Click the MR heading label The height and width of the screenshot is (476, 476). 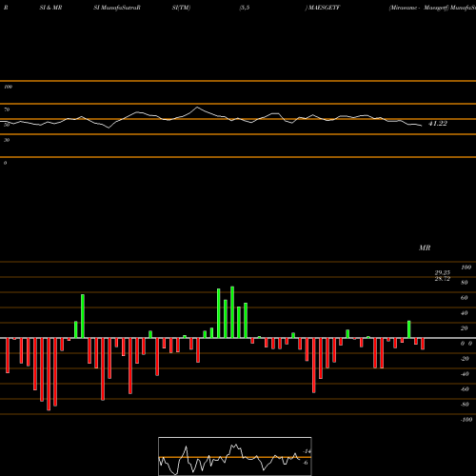pos(425,248)
